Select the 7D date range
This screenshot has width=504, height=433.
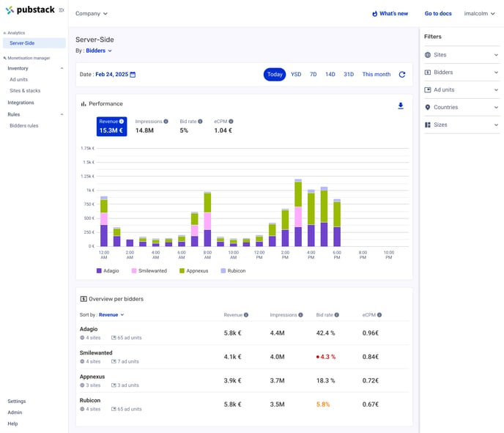(x=313, y=75)
